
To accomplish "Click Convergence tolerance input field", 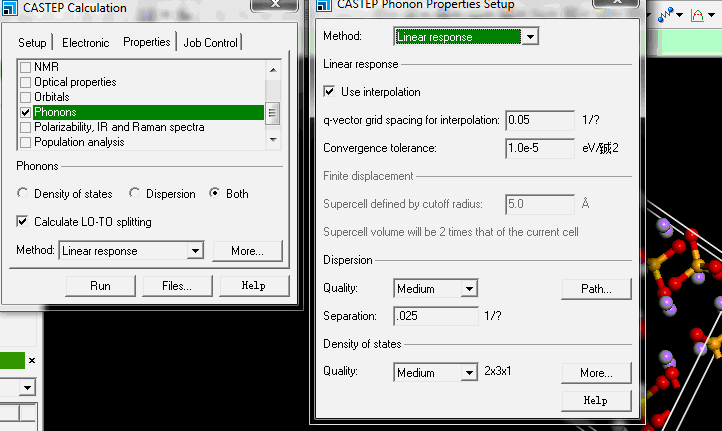I will tap(540, 148).
